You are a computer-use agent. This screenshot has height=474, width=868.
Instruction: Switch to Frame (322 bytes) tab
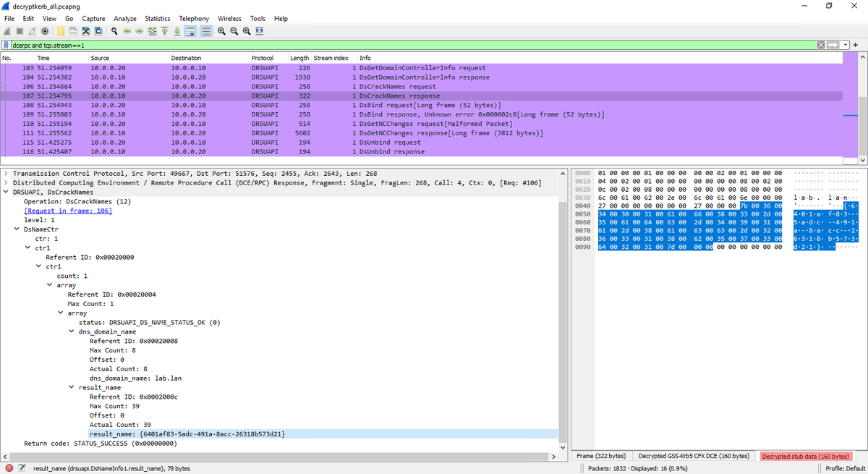[x=601, y=456]
